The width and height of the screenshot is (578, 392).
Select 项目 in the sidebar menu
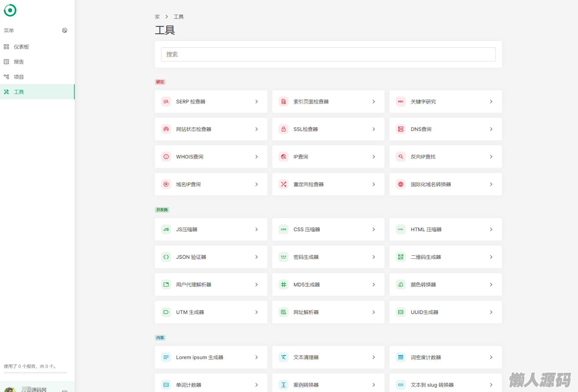pyautogui.click(x=19, y=77)
